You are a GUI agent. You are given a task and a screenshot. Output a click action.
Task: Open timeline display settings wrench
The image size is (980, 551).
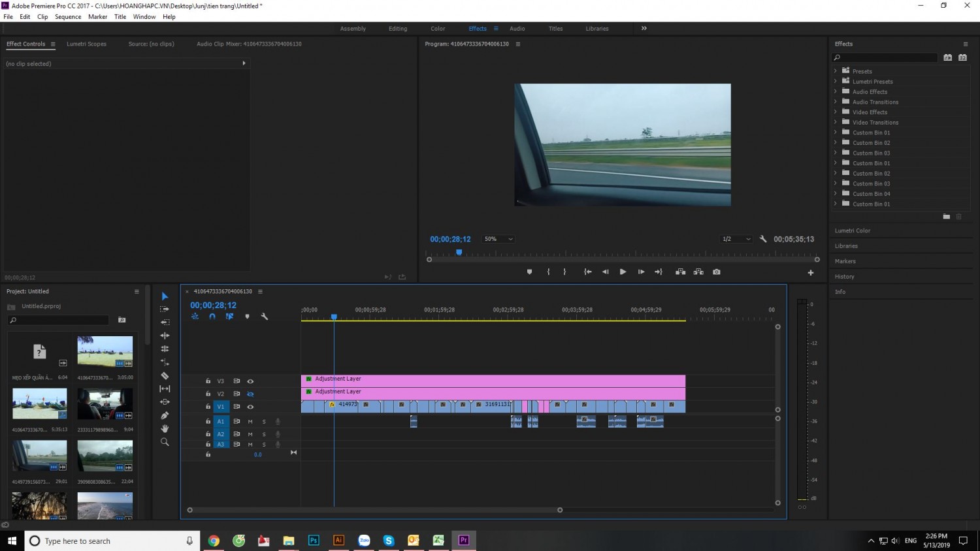point(265,317)
